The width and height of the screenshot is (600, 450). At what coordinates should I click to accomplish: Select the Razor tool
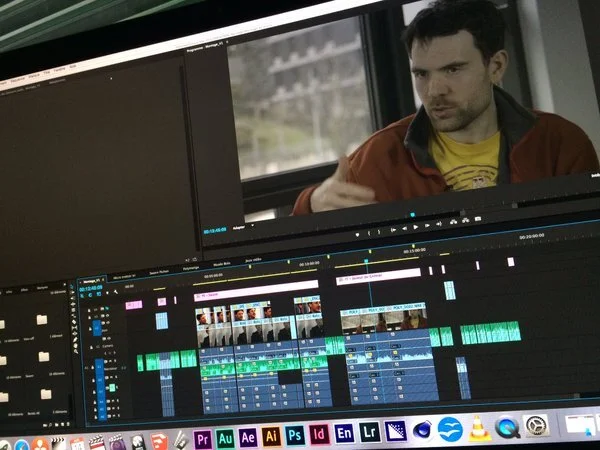[x=74, y=322]
